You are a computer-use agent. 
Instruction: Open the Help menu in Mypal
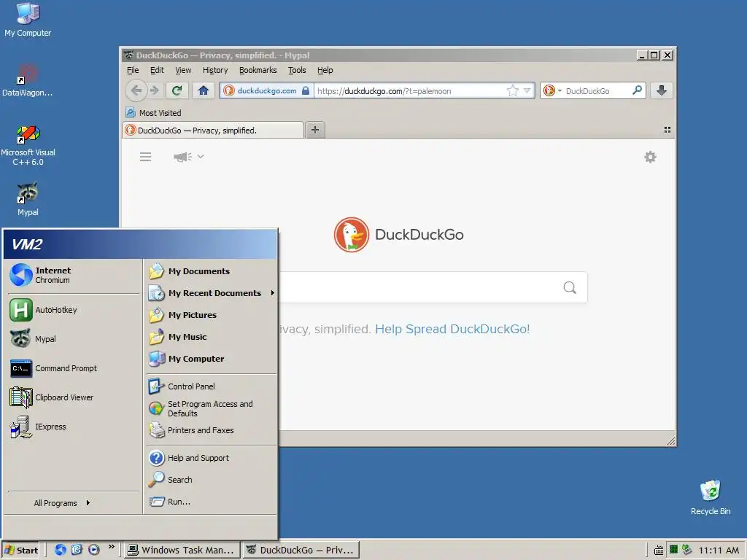click(325, 70)
